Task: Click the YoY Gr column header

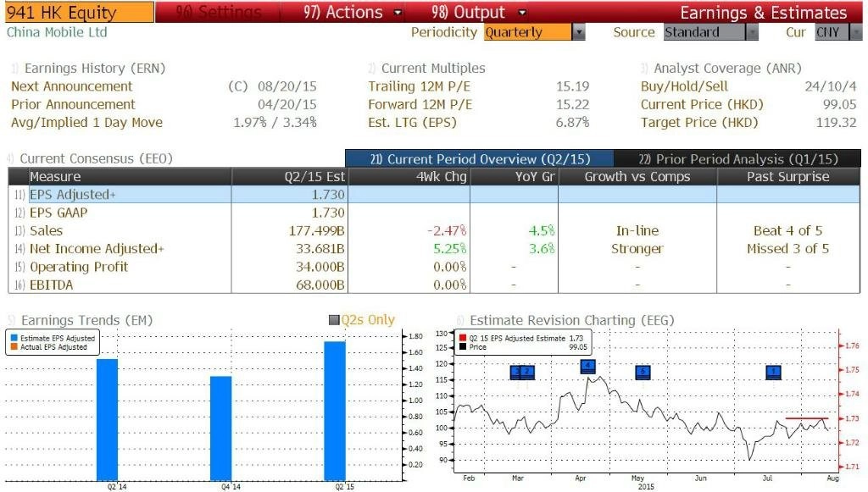Action: (514, 176)
